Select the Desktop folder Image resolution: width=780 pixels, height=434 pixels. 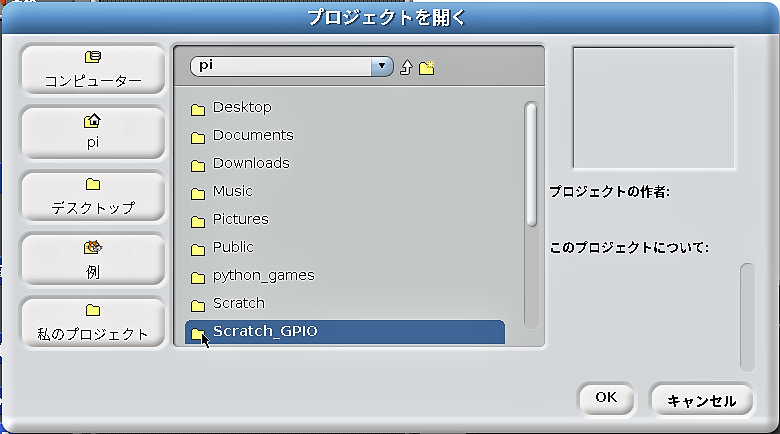(x=345, y=108)
